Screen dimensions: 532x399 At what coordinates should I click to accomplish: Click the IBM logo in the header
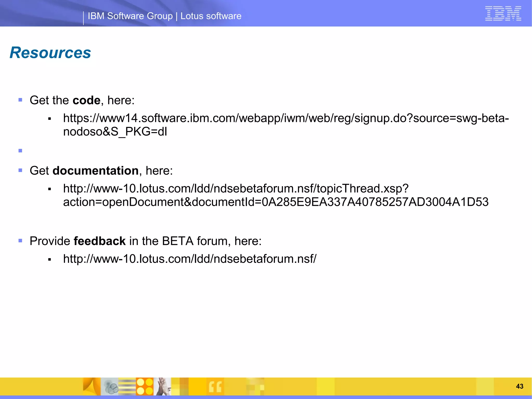point(503,14)
